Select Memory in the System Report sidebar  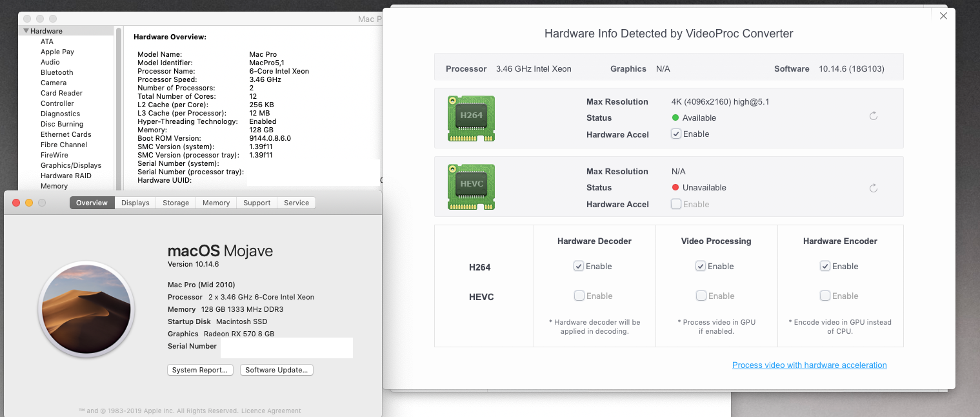(54, 186)
